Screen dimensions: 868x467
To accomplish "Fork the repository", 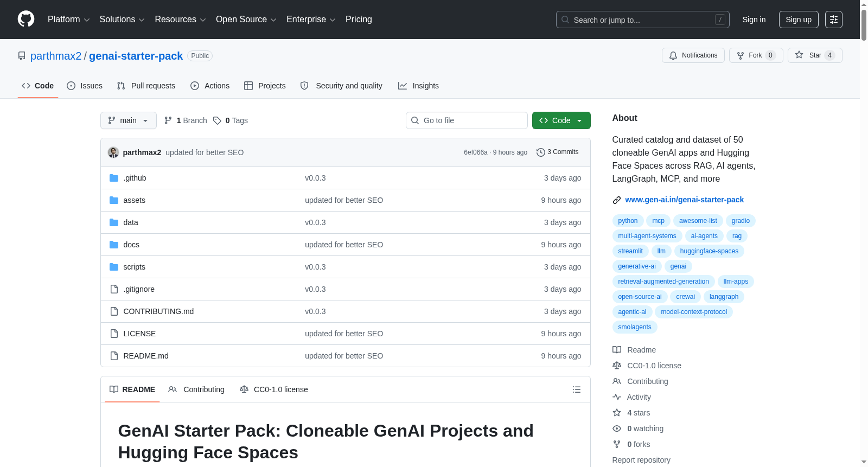I will point(756,55).
